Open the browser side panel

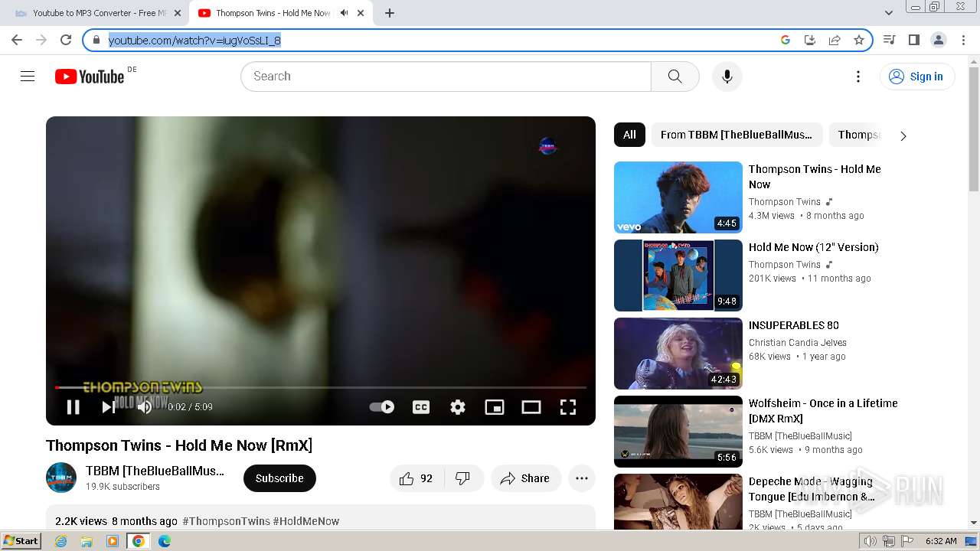(914, 40)
